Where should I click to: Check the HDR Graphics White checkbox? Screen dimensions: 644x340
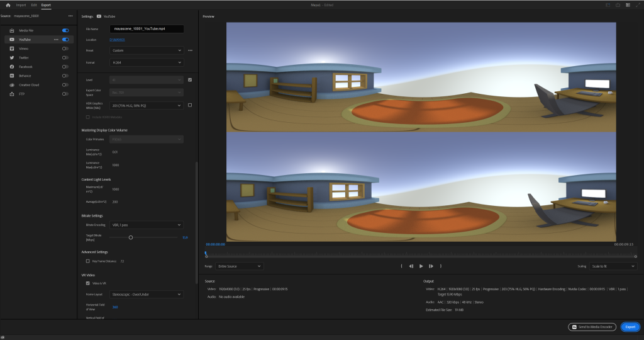[x=190, y=105]
